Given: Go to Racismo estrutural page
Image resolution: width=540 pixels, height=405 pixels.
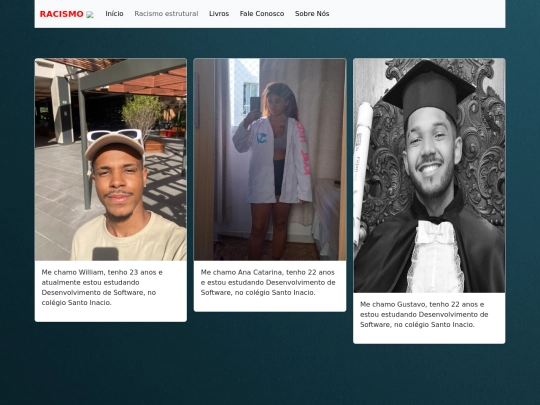Looking at the screenshot, I should (x=166, y=14).
